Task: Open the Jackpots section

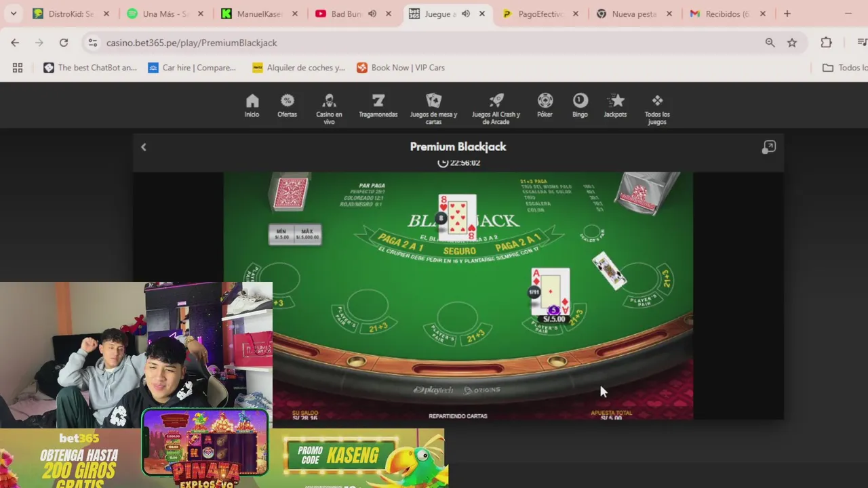Action: [x=615, y=106]
